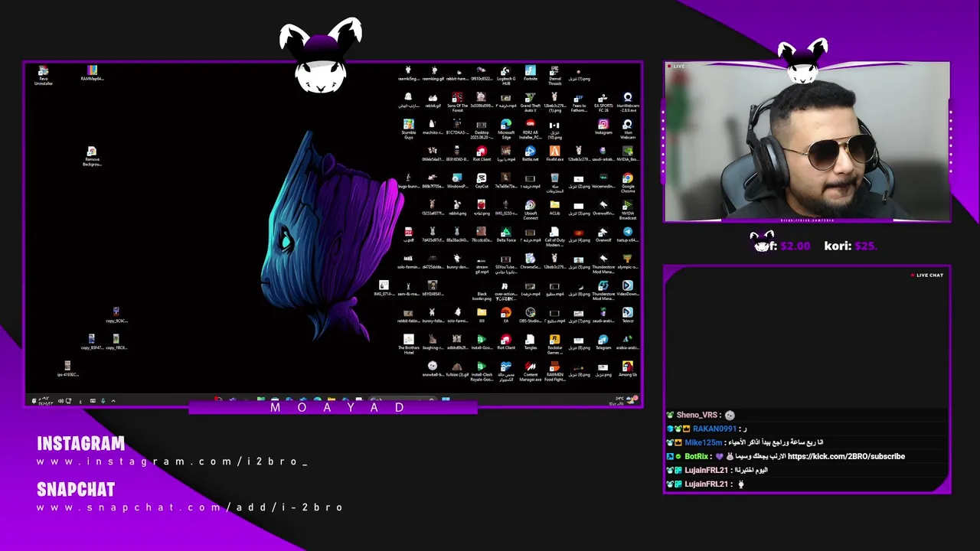Click the BotRix chat username

tap(697, 457)
